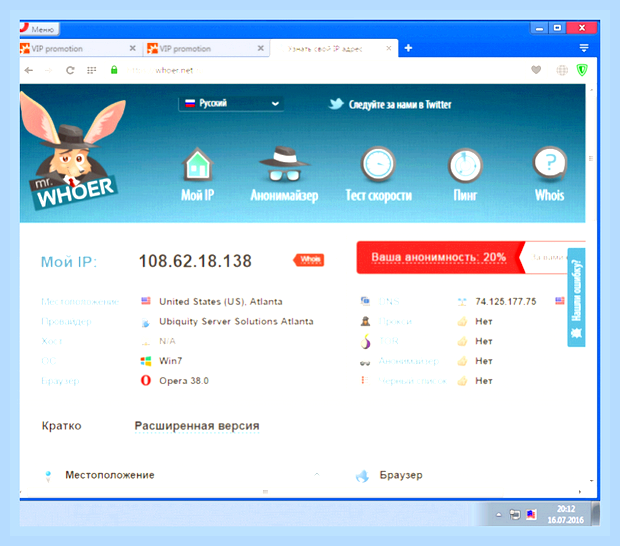Collapse the Местоположение section caret
The image size is (620, 546).
(317, 474)
